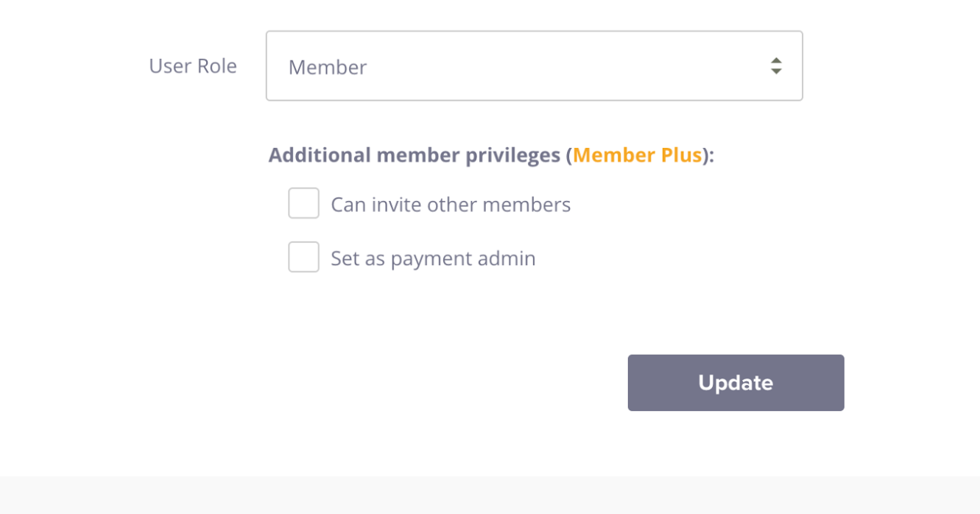Click the User Role label
980x514 pixels.
pyautogui.click(x=192, y=66)
